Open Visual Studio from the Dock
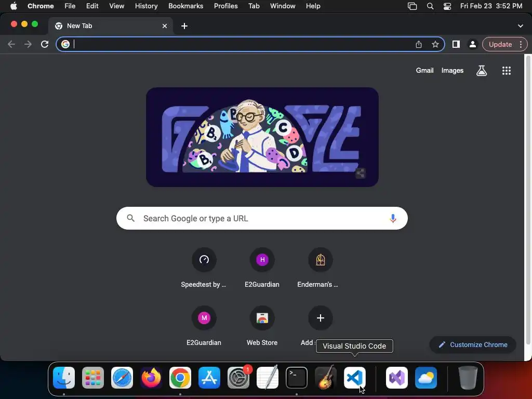Viewport: 532px width, 399px height. pyautogui.click(x=397, y=378)
